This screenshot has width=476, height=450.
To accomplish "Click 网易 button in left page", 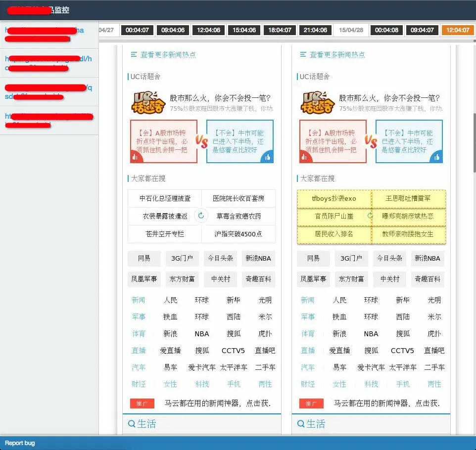I will pos(144,258).
